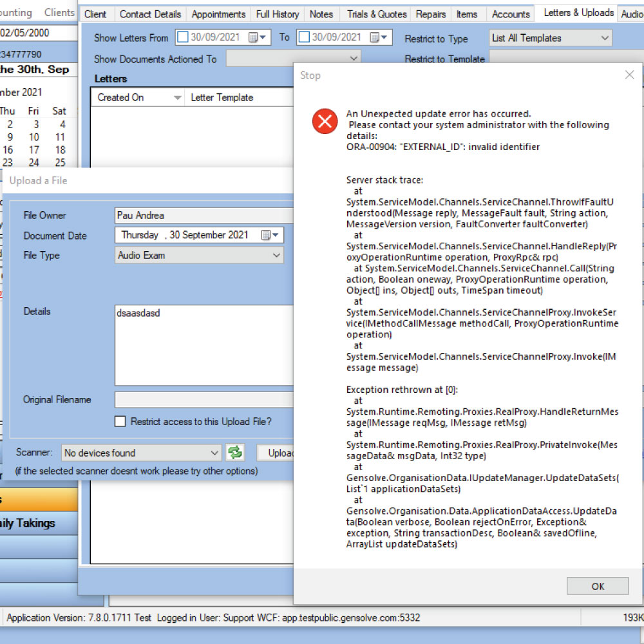Select calendar day 10
This screenshot has height=644, width=644.
pyautogui.click(x=34, y=137)
